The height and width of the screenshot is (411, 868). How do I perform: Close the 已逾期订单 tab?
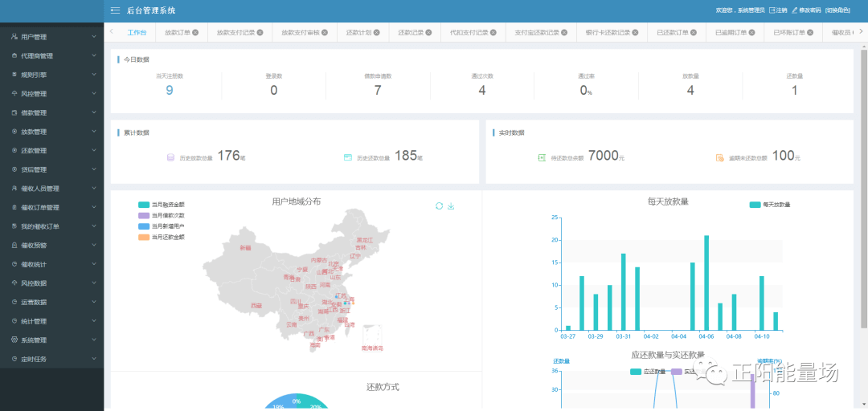pyautogui.click(x=751, y=33)
